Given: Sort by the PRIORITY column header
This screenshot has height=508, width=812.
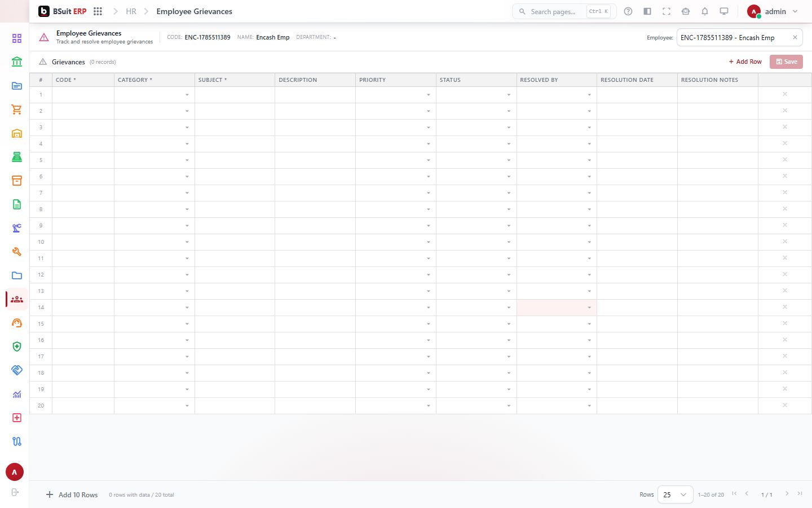Looking at the screenshot, I should coord(396,80).
